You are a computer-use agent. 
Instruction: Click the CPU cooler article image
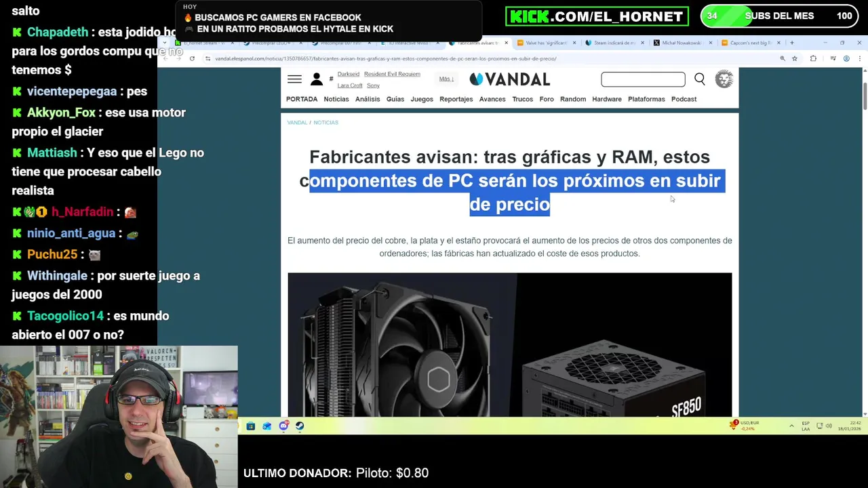click(x=510, y=345)
